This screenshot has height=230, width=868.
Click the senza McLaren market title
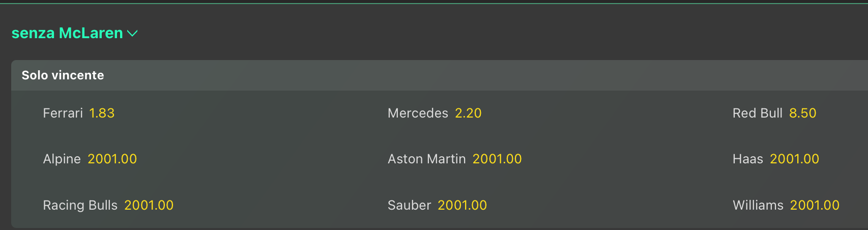pos(67,33)
